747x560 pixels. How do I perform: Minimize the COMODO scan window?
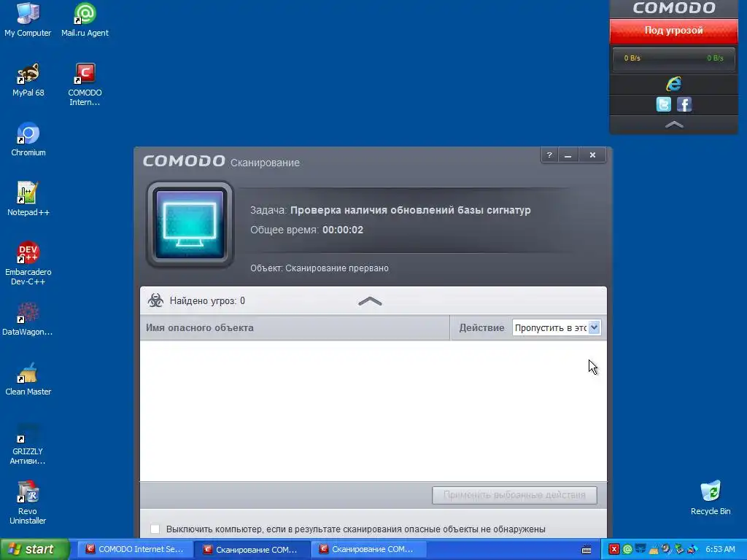[x=568, y=155]
